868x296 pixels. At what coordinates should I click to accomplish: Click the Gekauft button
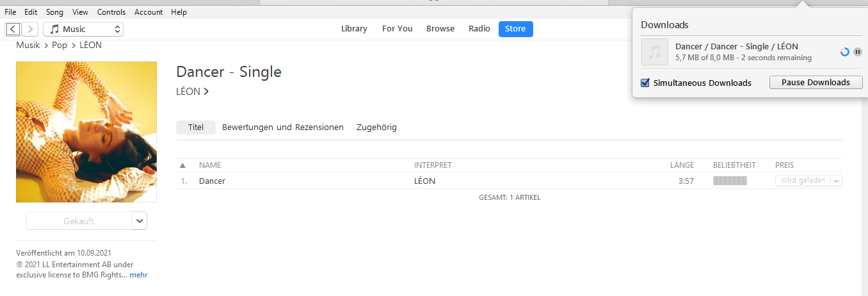pyautogui.click(x=79, y=221)
